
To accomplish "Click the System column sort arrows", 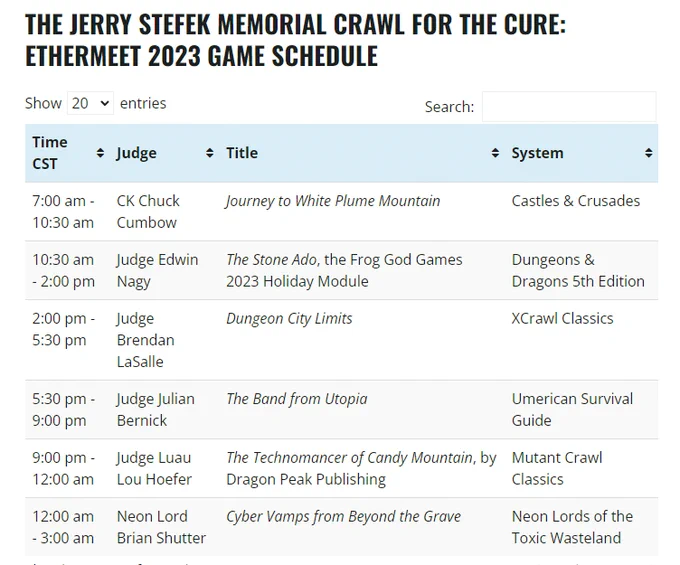I will (648, 153).
